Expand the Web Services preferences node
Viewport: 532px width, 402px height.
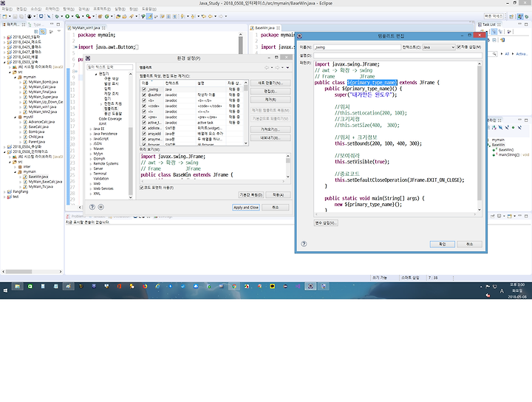pyautogui.click(x=91, y=188)
